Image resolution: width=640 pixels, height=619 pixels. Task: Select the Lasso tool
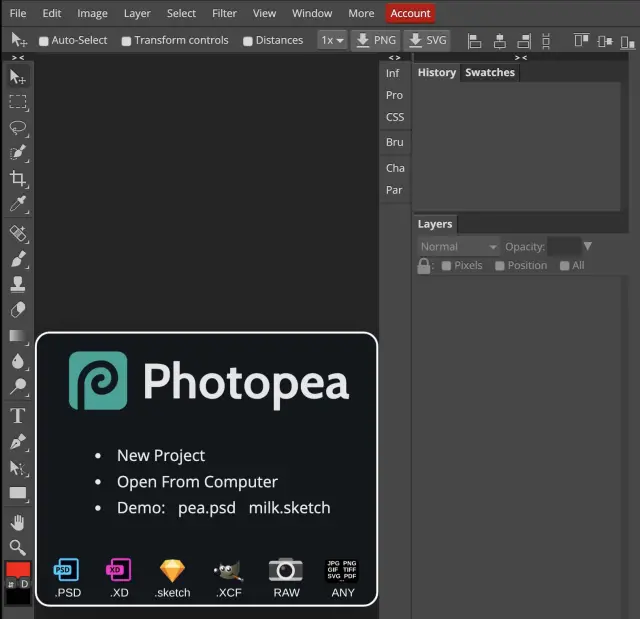(x=18, y=128)
